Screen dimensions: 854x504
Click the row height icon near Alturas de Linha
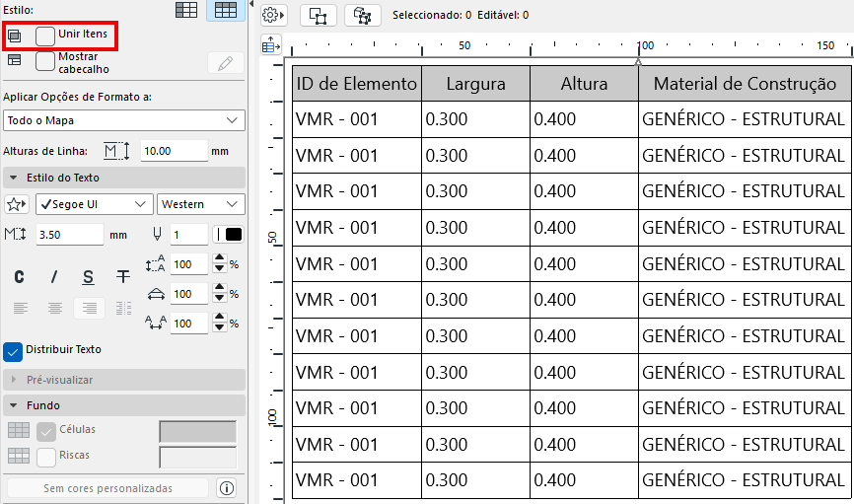pos(117,151)
